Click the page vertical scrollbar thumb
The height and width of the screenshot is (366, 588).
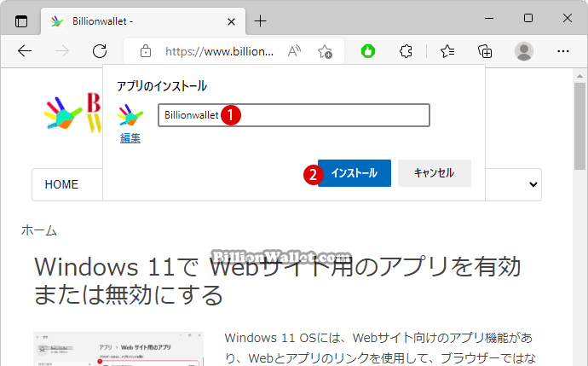tap(579, 125)
